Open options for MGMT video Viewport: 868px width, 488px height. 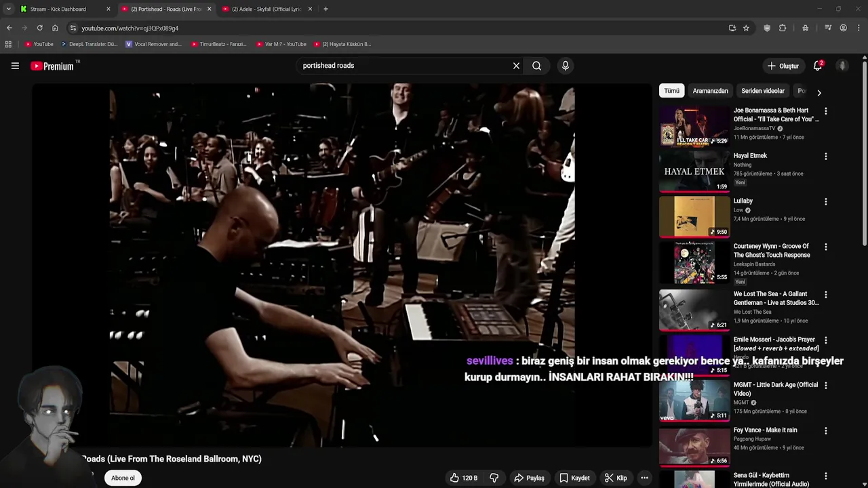(825, 386)
